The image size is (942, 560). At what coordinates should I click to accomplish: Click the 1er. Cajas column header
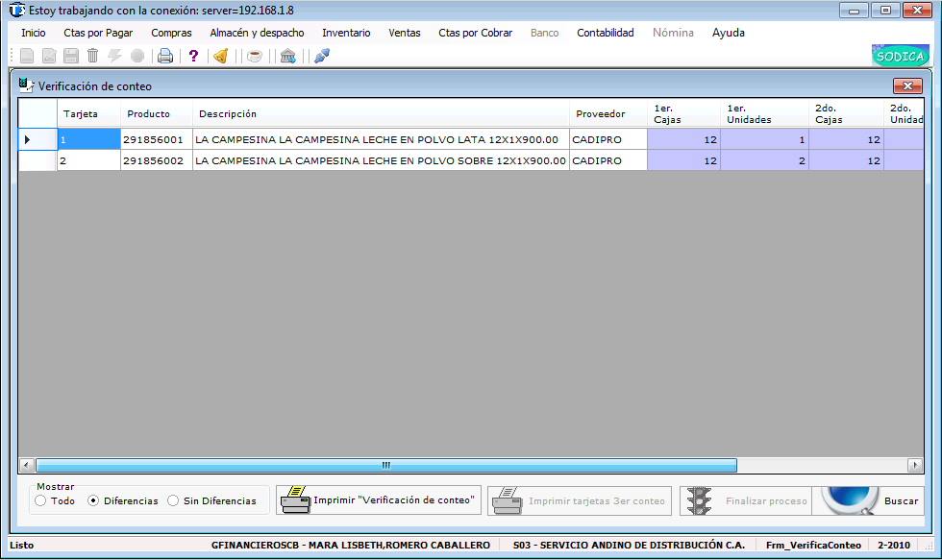click(683, 113)
